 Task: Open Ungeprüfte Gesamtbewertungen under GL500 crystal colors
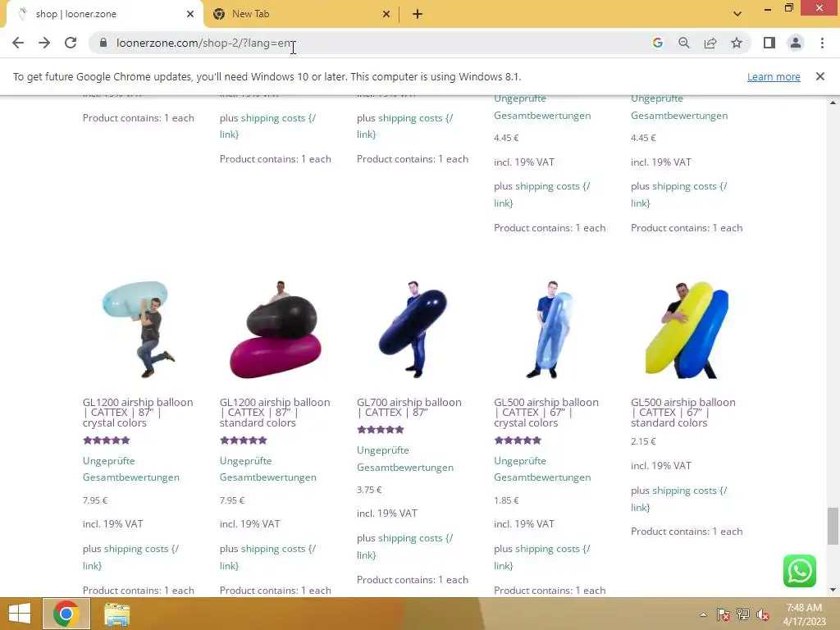[542, 468]
